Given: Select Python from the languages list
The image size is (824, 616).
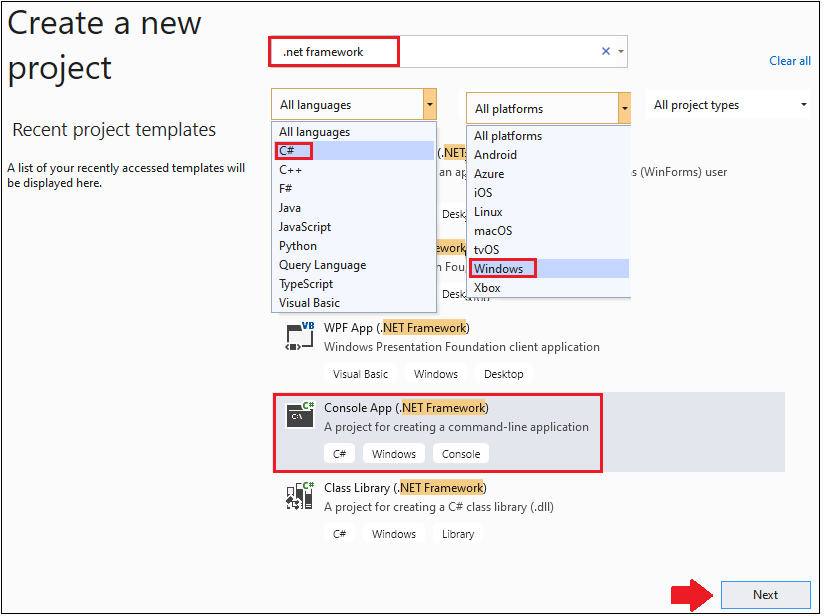Looking at the screenshot, I should (297, 245).
